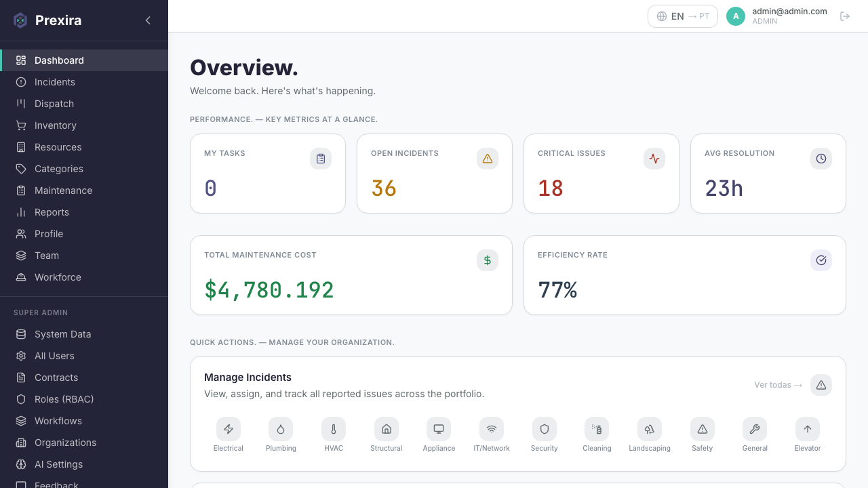
Task: Navigate to Categories in the sidebar
Action: [84, 169]
